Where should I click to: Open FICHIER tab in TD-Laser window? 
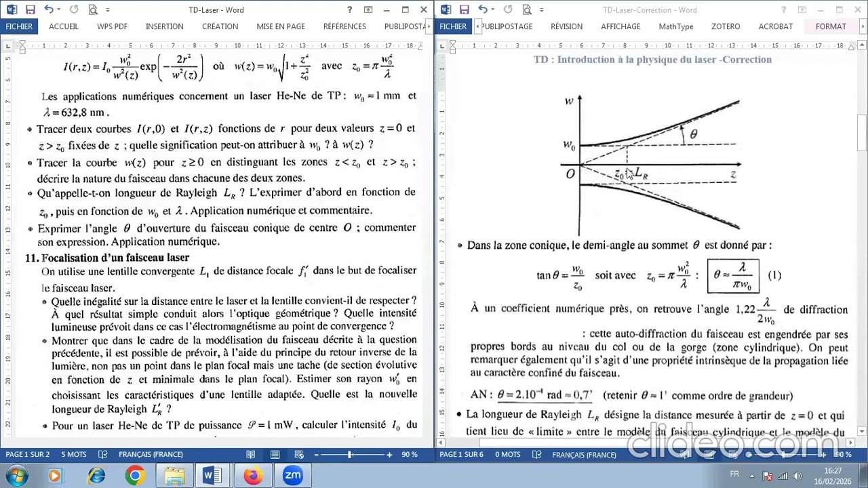[19, 26]
